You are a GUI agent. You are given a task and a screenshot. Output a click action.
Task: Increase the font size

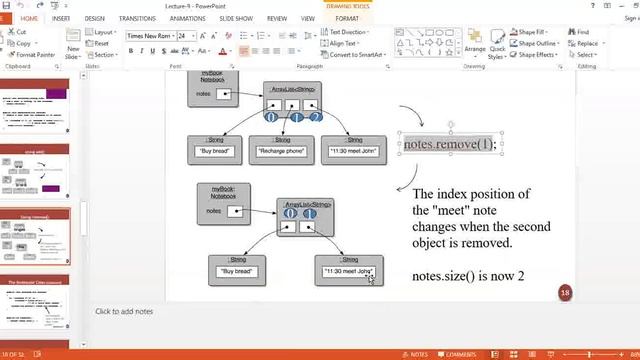pos(203,36)
